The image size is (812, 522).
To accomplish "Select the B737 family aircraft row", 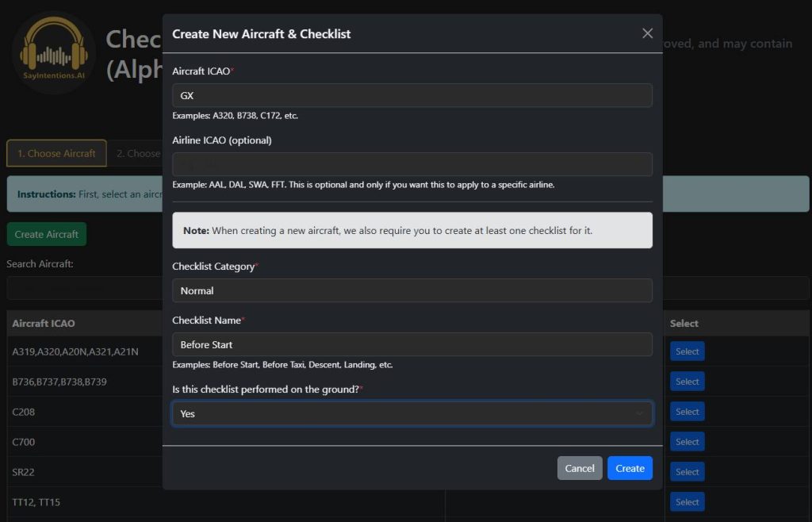I will 687,381.
